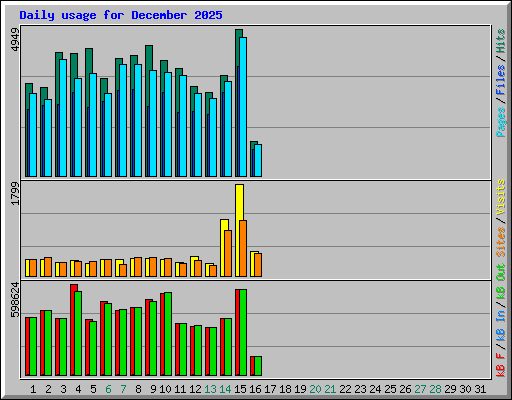Image resolution: width=512 pixels, height=400 pixels.
Task: Select day 2 on the axis
Action: click(48, 389)
